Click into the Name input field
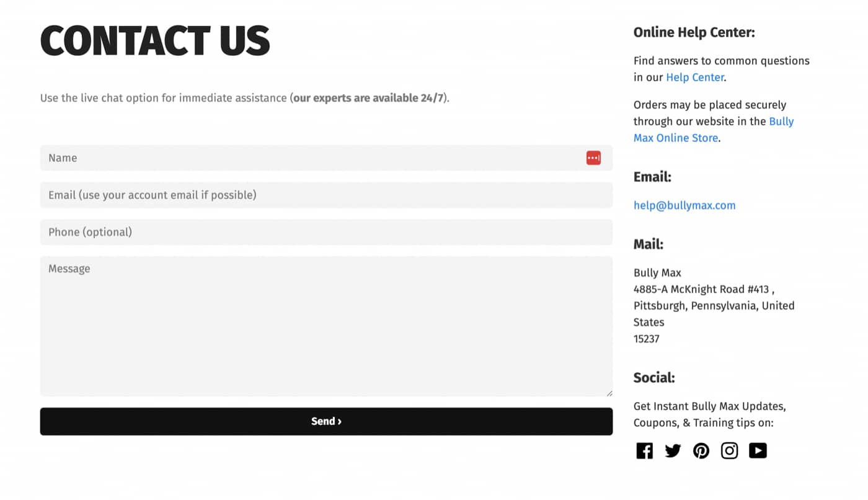The width and height of the screenshot is (868, 500). coord(310,158)
